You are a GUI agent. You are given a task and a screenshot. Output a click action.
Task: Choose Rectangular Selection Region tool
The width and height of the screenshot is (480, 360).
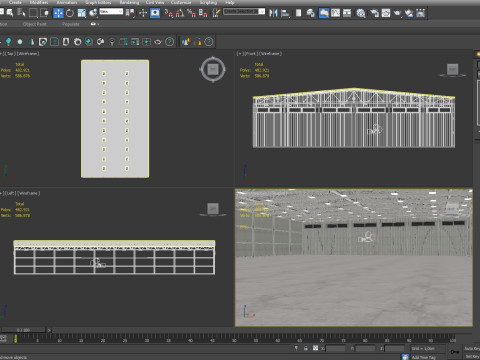33,13
